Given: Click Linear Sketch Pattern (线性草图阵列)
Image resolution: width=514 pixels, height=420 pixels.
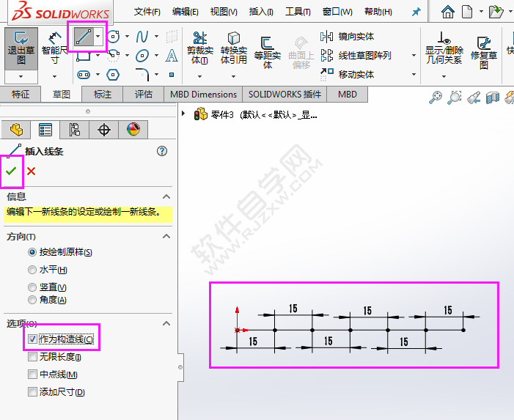Looking at the screenshot, I should (x=356, y=56).
